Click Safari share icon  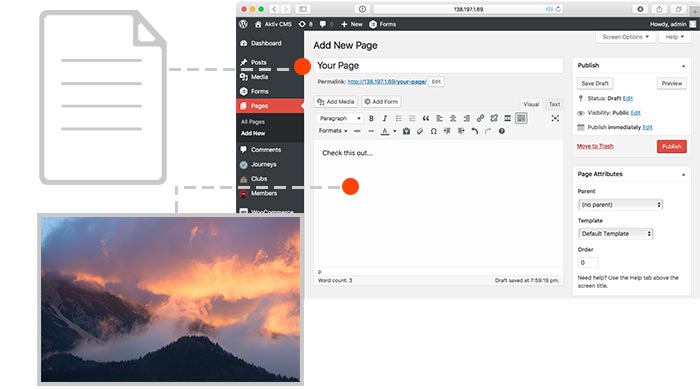pyautogui.click(x=659, y=9)
